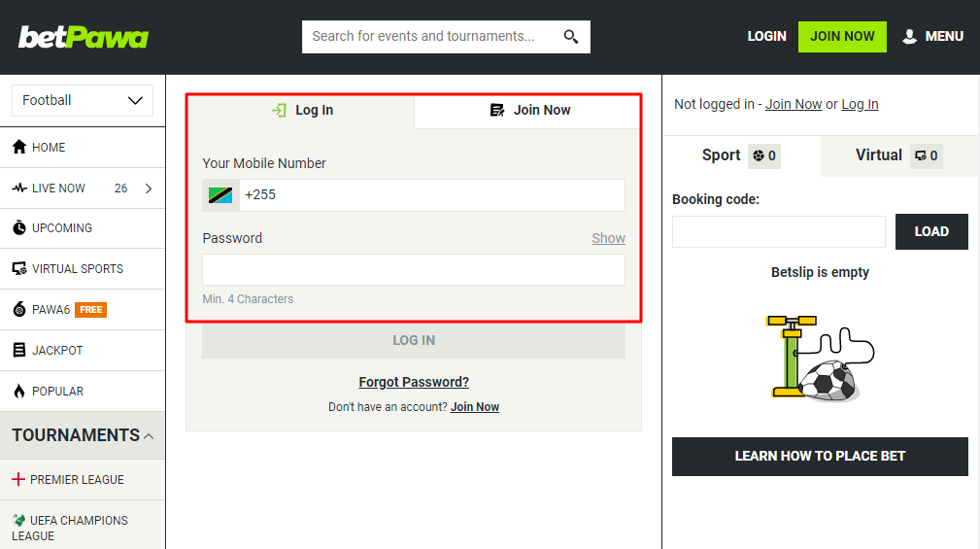Click LEARN HOW TO PLACE BET button
Image resolution: width=980 pixels, height=549 pixels.
(x=820, y=457)
